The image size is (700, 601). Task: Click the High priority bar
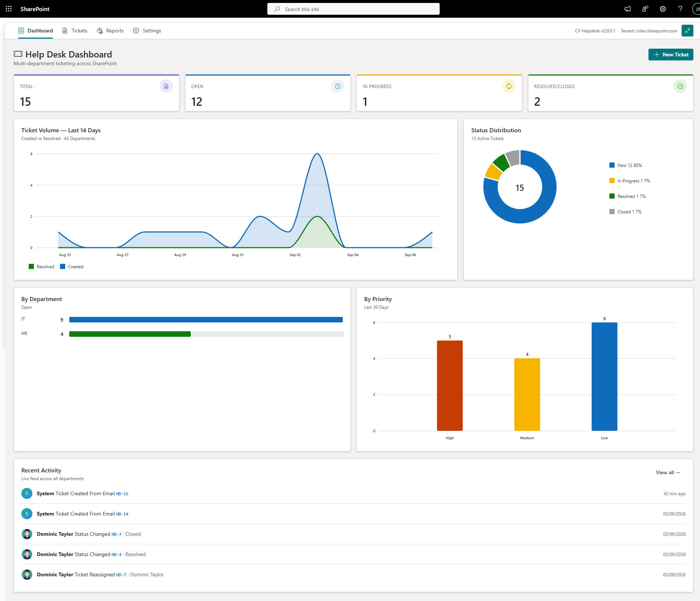pos(450,385)
